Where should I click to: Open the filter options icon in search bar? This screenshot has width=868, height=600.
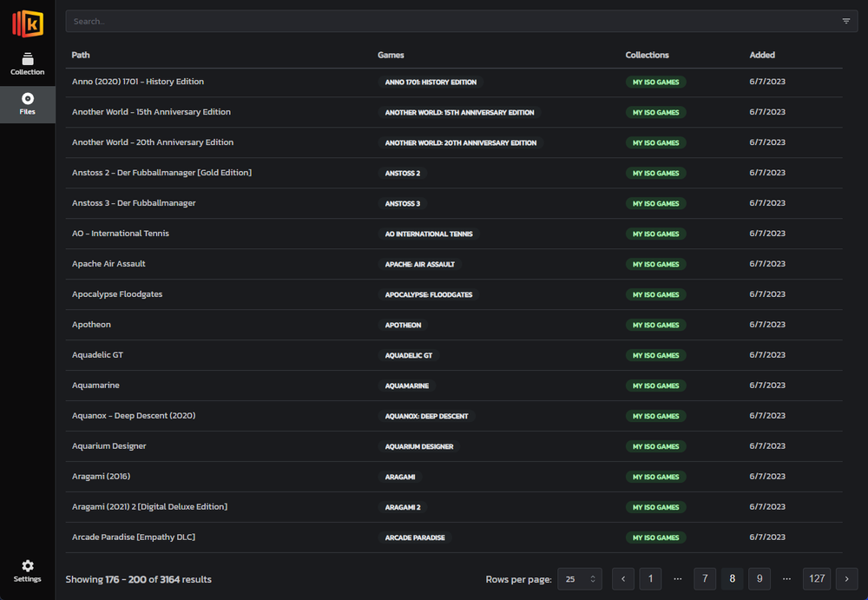845,21
